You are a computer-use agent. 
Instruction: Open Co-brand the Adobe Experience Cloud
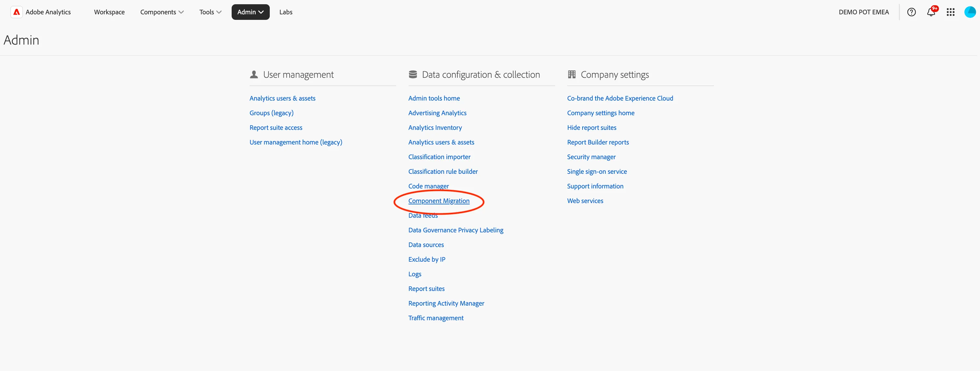tap(620, 99)
